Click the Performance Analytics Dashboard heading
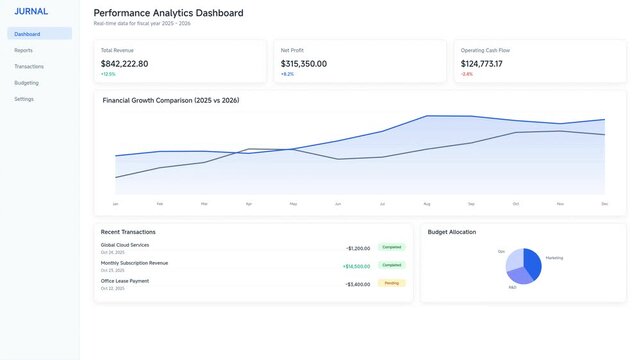641x360 pixels. 168,13
